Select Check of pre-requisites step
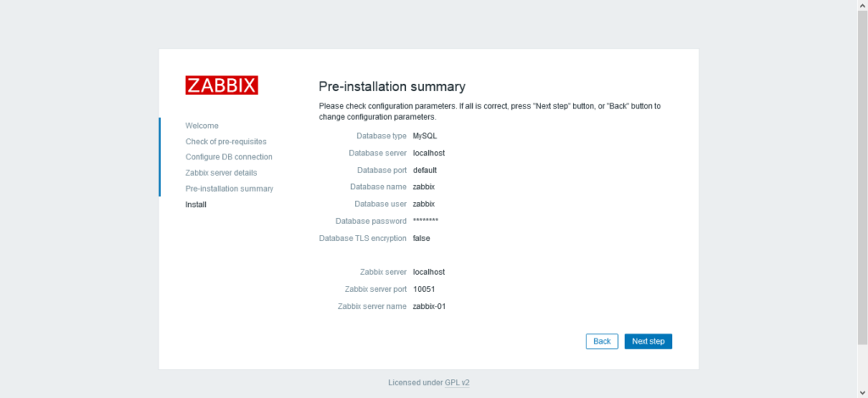 [x=225, y=142]
